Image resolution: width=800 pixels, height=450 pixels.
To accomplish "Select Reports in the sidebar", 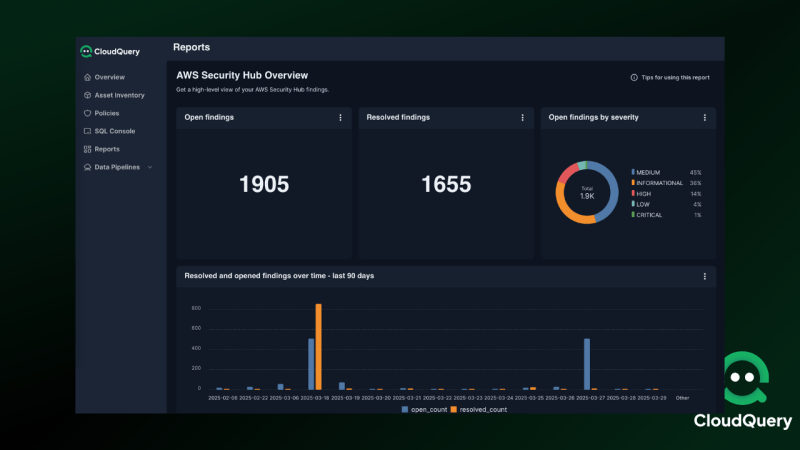I will [107, 149].
